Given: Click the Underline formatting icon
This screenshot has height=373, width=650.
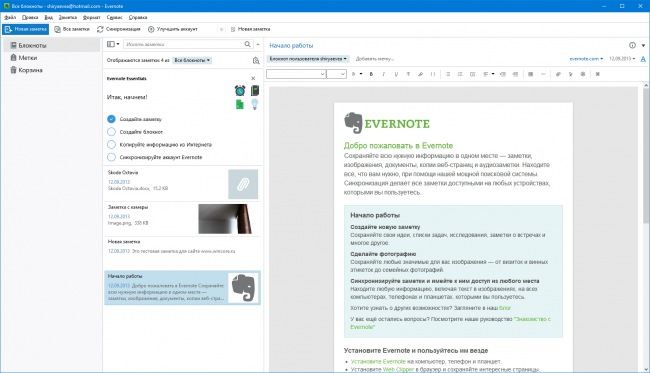Looking at the screenshot, I should point(396,74).
